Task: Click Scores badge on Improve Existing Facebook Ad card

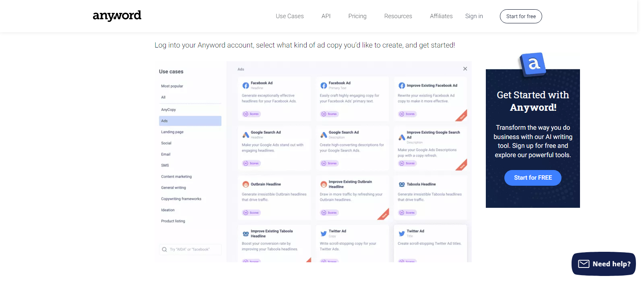Action: (408, 114)
